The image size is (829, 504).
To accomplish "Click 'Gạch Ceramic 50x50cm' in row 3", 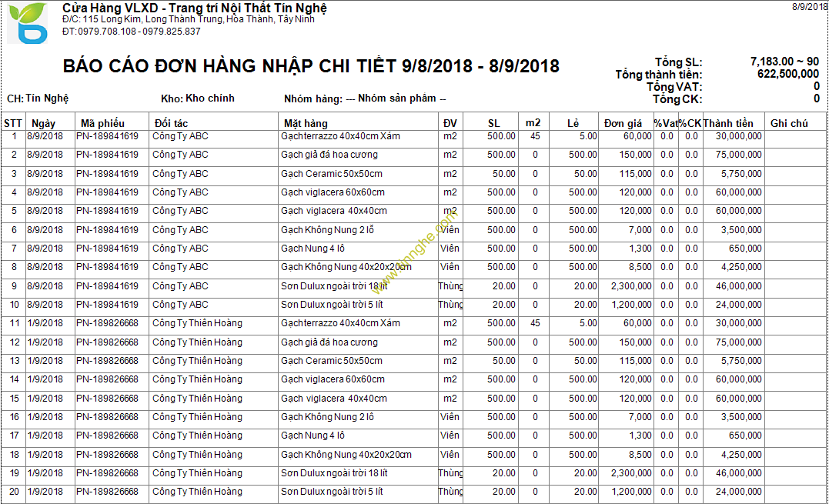I will pyautogui.click(x=332, y=174).
